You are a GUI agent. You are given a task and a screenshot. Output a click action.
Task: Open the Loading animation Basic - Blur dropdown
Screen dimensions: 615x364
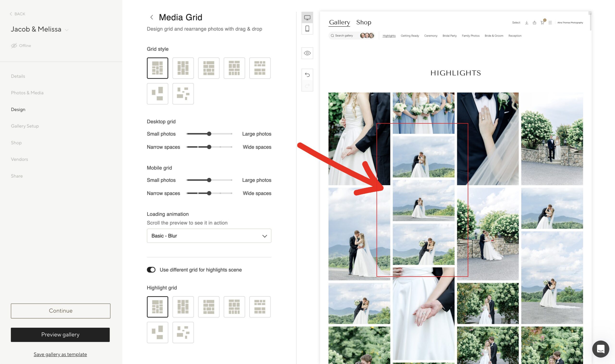[209, 236]
